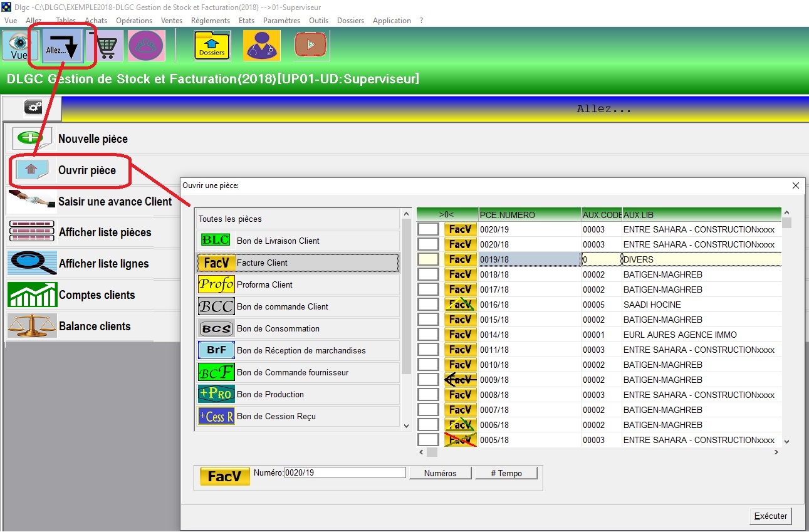Open the Outils menu
Viewport: 809px width, 532px height.
[319, 21]
